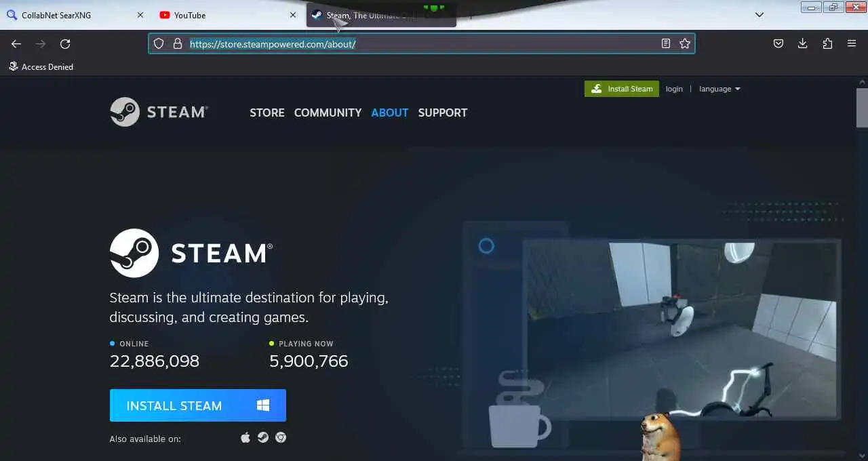Click the Apple macOS download icon
This screenshot has height=461, width=868.
tap(245, 437)
